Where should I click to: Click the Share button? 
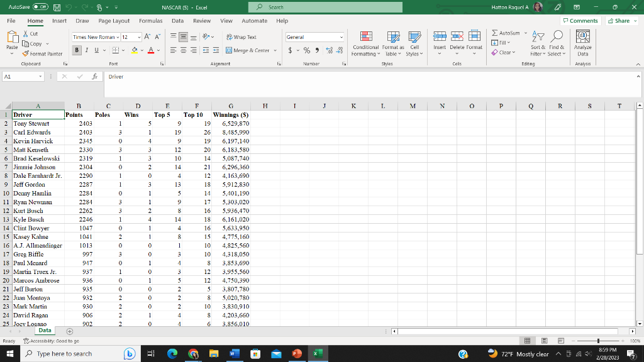click(x=621, y=21)
